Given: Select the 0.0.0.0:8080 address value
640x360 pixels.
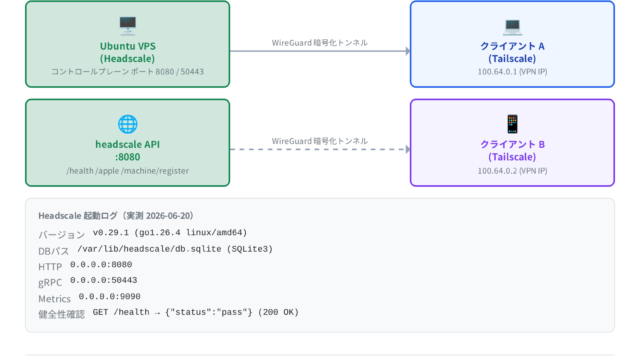Looking at the screenshot, I should 101,265.
